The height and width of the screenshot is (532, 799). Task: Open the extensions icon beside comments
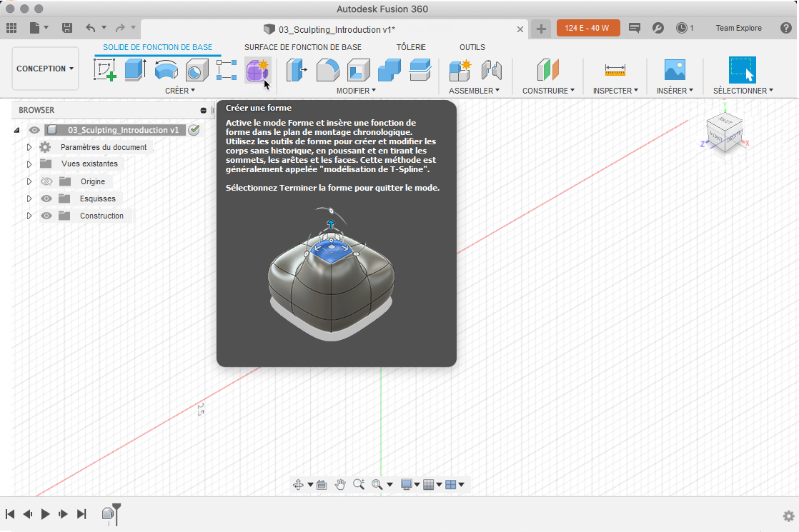[x=657, y=28]
